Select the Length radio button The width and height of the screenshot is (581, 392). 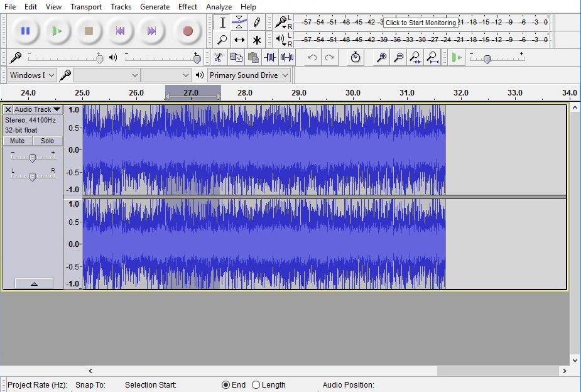pos(256,385)
